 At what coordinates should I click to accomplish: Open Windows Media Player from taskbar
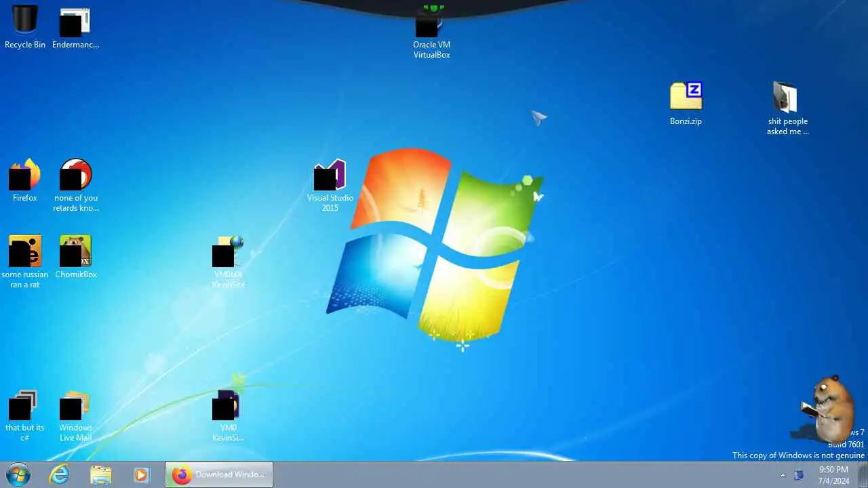pos(141,474)
